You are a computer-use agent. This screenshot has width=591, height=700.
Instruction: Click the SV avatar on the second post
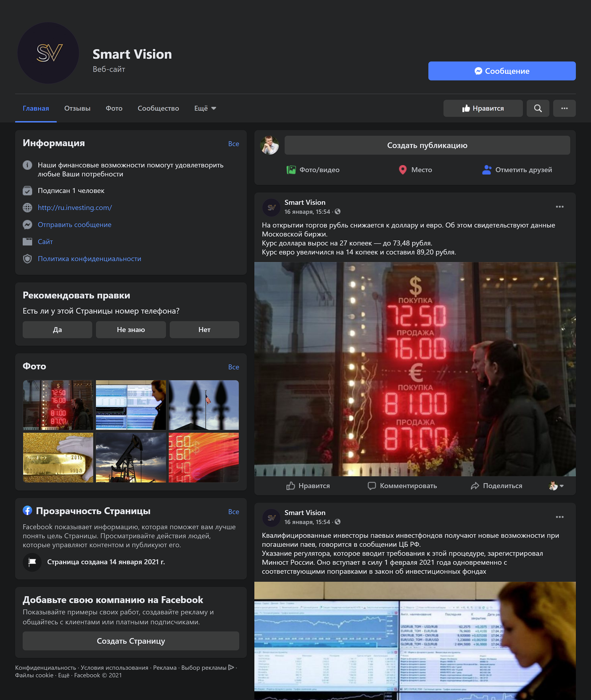271,518
